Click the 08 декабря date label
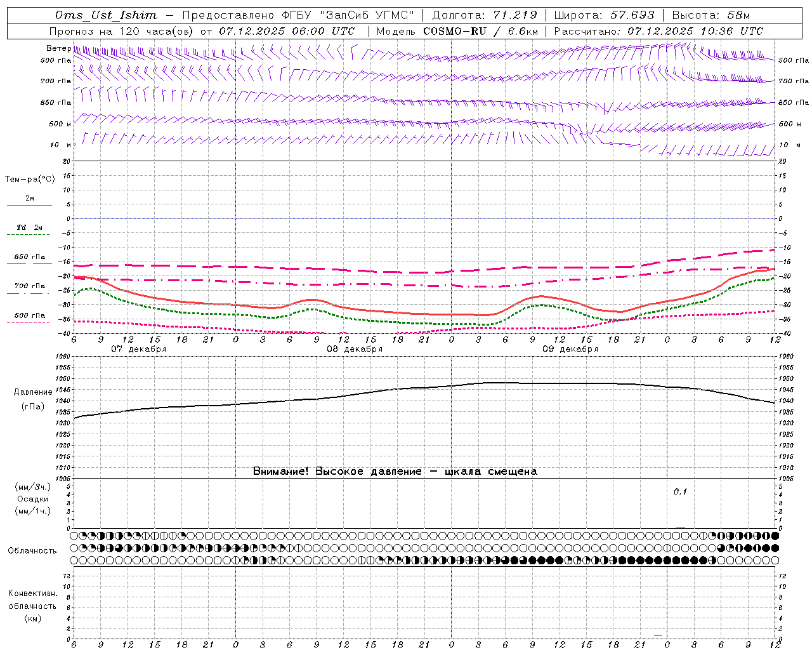This screenshot has width=812, height=650. (x=355, y=349)
